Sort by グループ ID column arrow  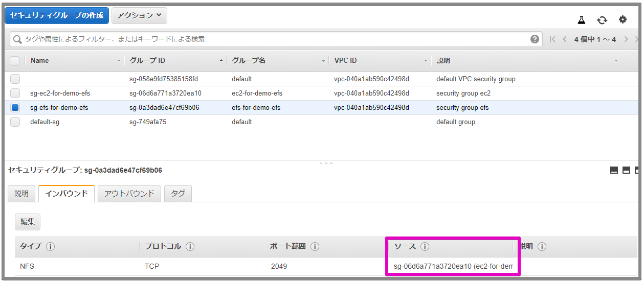click(x=221, y=61)
